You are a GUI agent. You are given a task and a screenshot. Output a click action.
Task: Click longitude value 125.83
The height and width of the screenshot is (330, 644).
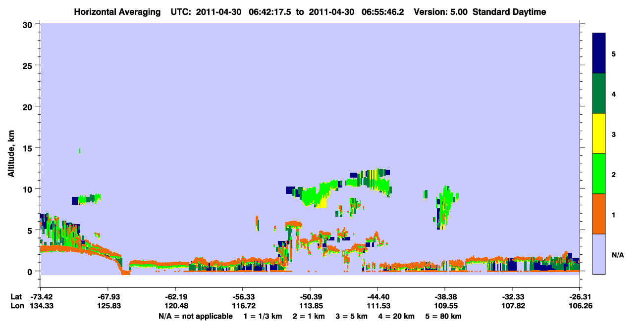[x=108, y=306]
